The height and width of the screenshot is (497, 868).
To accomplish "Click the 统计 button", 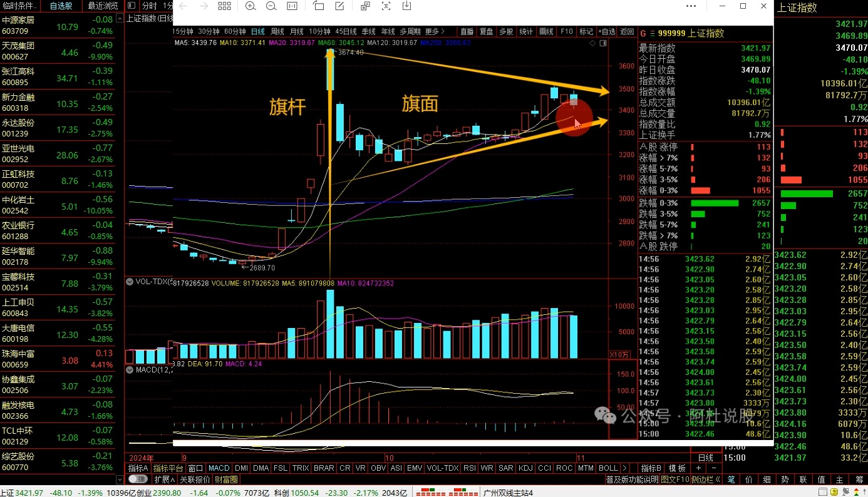I will pyautogui.click(x=527, y=31).
